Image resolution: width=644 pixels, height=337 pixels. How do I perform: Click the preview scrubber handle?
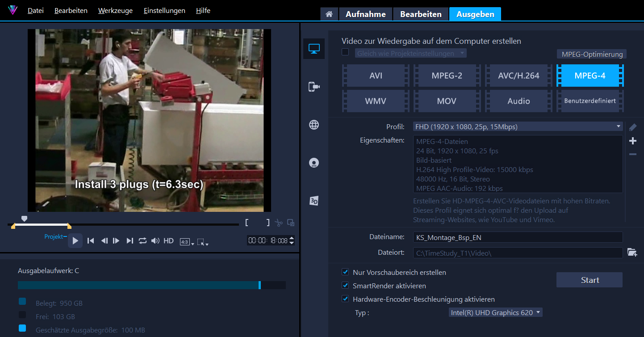coord(25,219)
